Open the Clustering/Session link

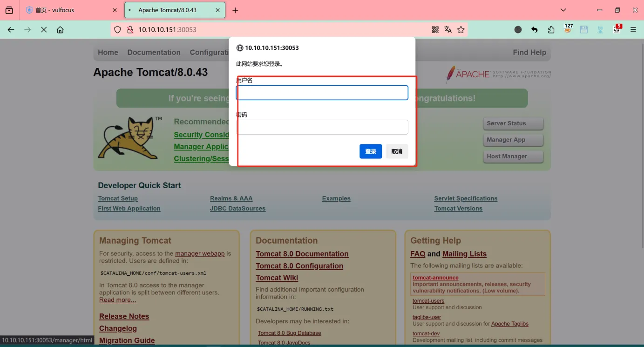pyautogui.click(x=201, y=159)
